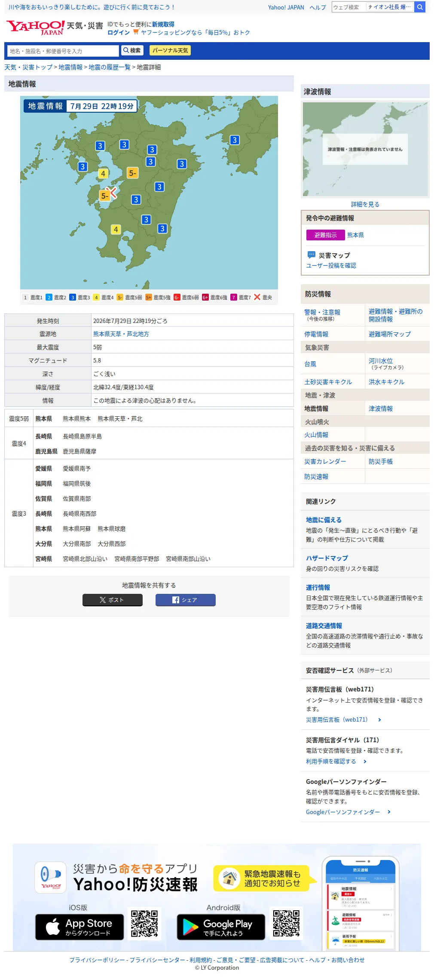Viewport: 434px width, 980px height.
Task: Click the Yahoo!防災速報 app icon
Action: coord(51,877)
